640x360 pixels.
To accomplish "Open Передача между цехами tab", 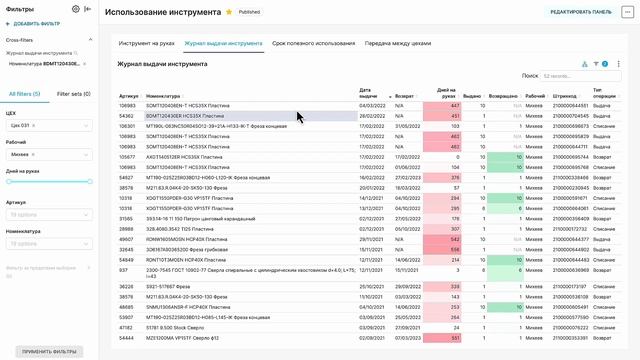I will (x=398, y=43).
